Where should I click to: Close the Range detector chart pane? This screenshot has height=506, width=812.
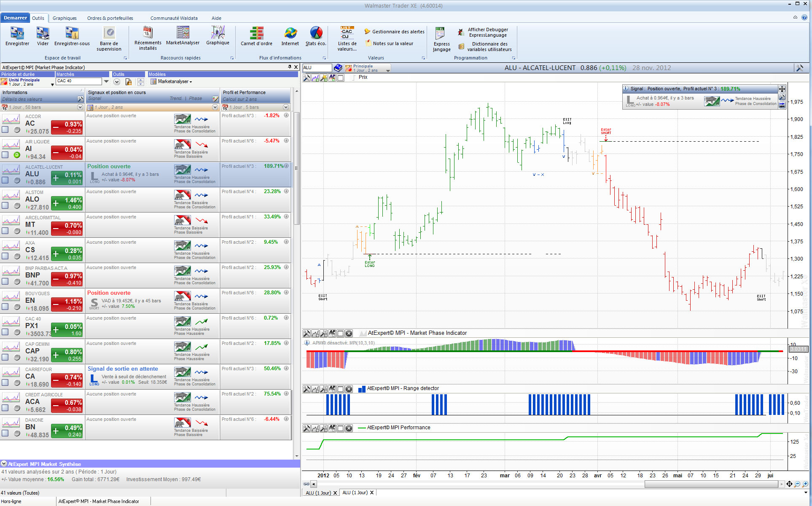pyautogui.click(x=349, y=389)
